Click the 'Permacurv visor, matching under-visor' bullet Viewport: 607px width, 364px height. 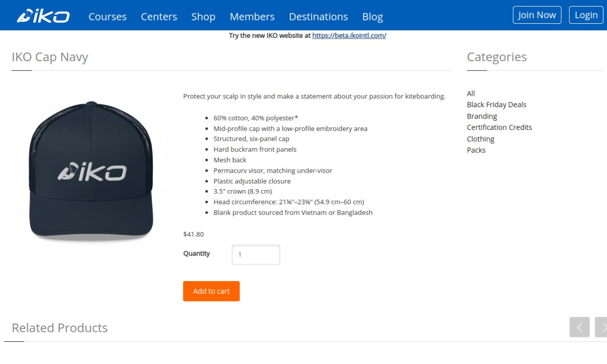[x=273, y=171]
